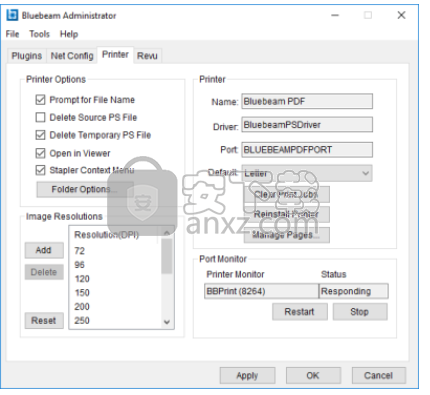The width and height of the screenshot is (430, 395).
Task: Click the Bluebeam Administrator title bar icon
Action: tap(12, 15)
